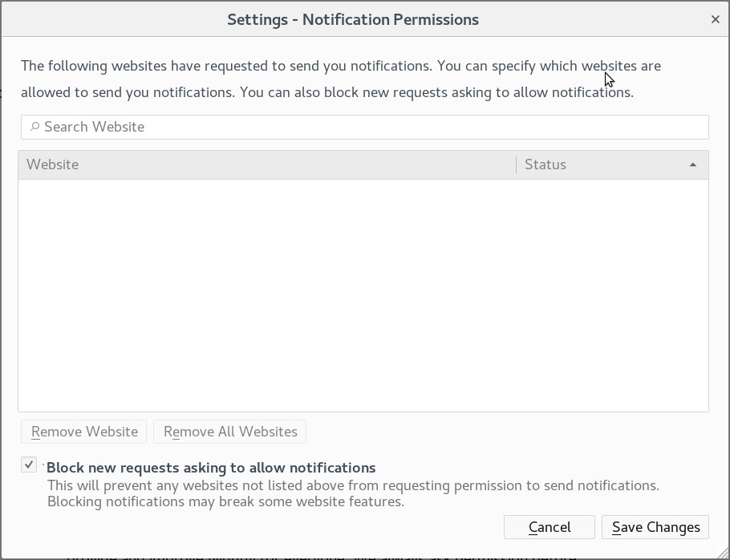Cancel the notification permission changes
The width and height of the screenshot is (730, 560).
(549, 527)
